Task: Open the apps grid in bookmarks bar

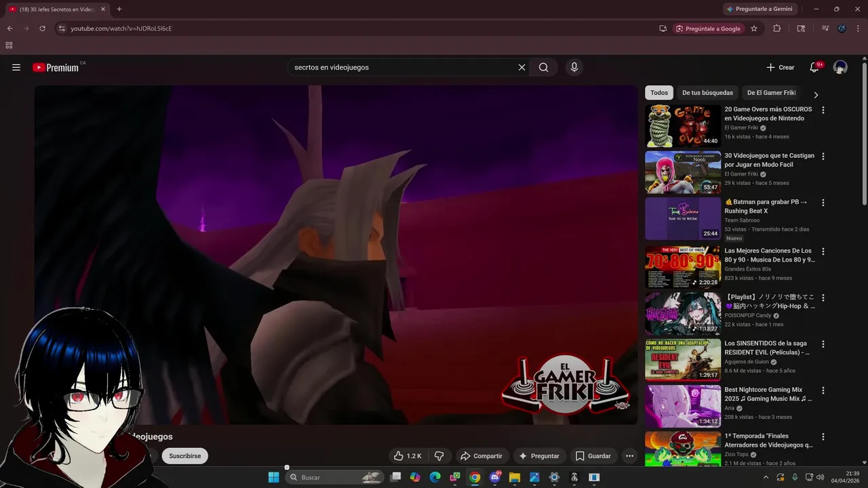Action: [9, 45]
